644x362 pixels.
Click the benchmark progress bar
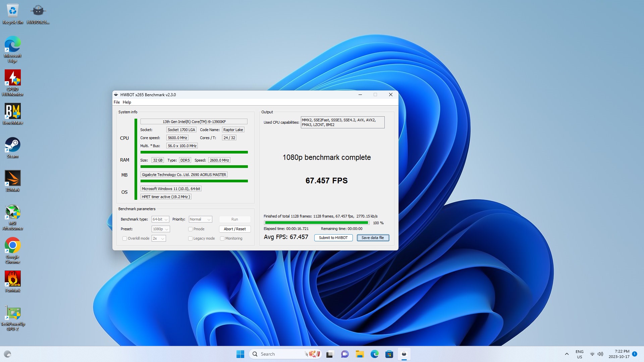(317, 223)
